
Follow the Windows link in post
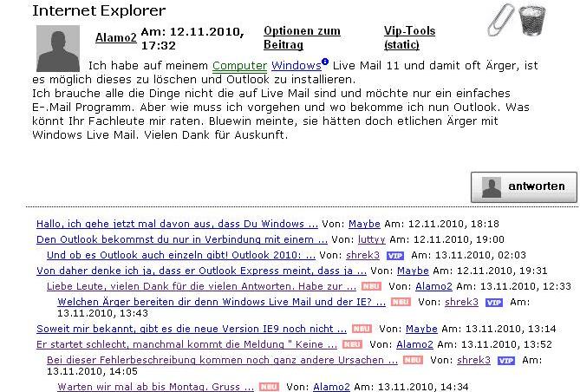297,66
